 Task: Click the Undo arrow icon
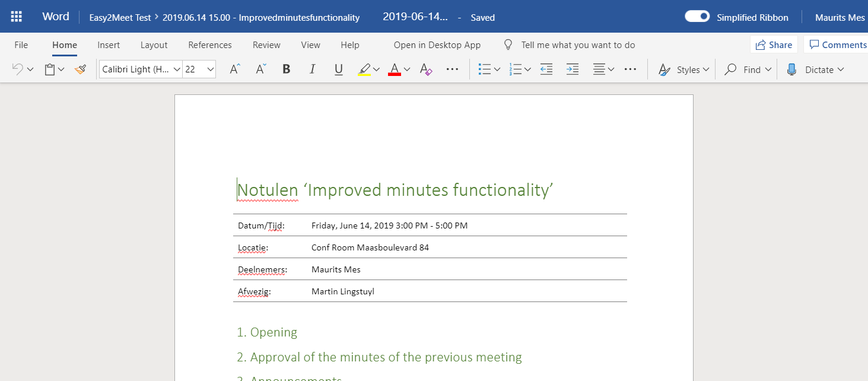pyautogui.click(x=18, y=69)
